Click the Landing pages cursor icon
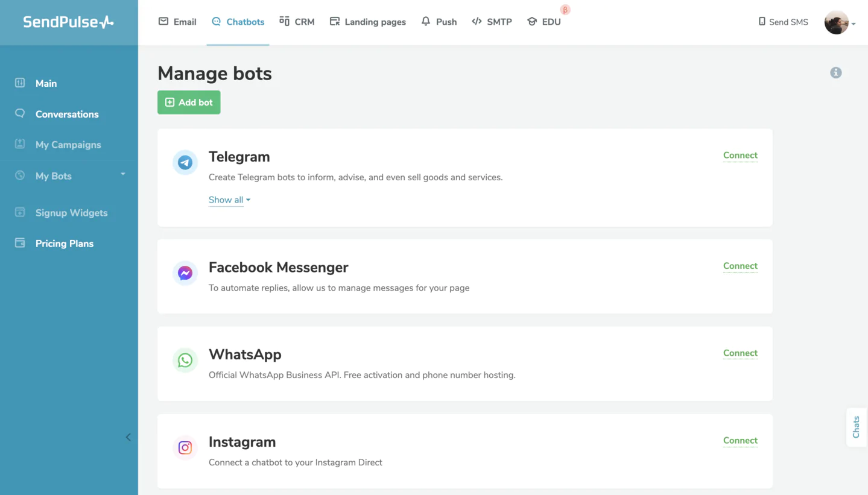Screen dimensions: 868x495 click(335, 21)
